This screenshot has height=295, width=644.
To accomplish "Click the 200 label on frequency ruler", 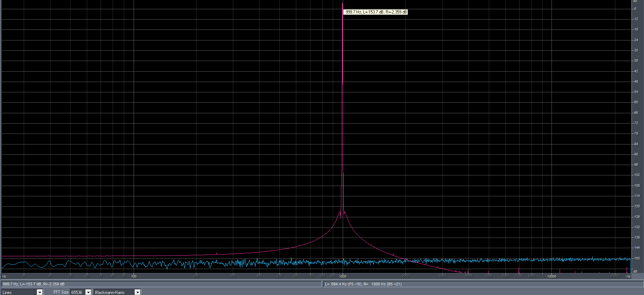I will [196, 275].
